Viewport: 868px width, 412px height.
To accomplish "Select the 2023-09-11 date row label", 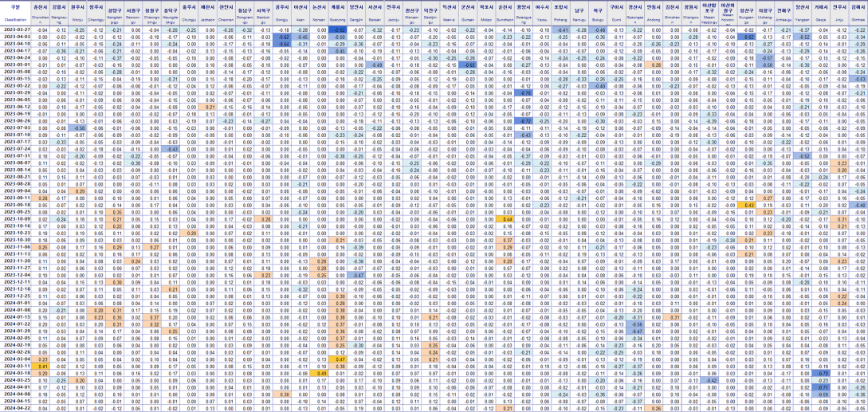I will (14, 198).
